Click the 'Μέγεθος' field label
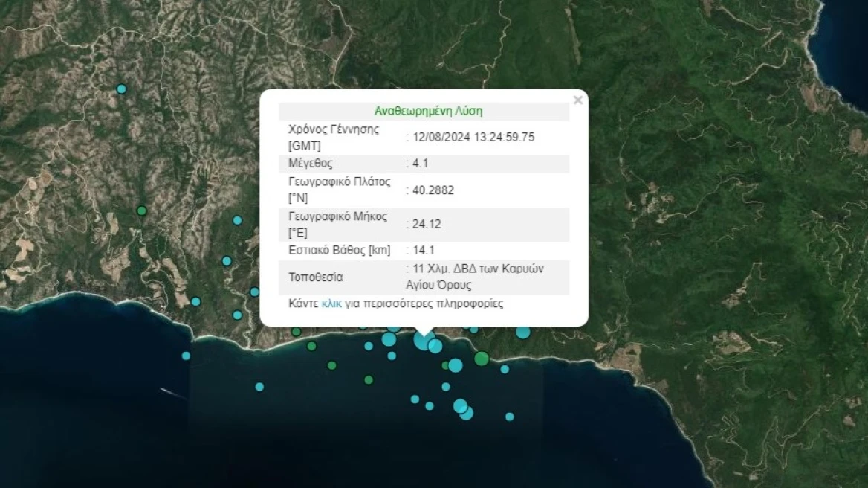Screen dimensions: 868x488 point(311,164)
